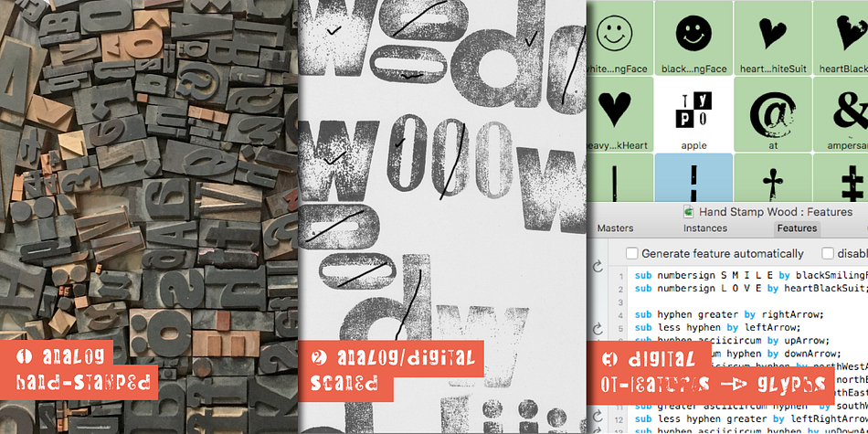Select the single dagger glyph cell

(773, 177)
